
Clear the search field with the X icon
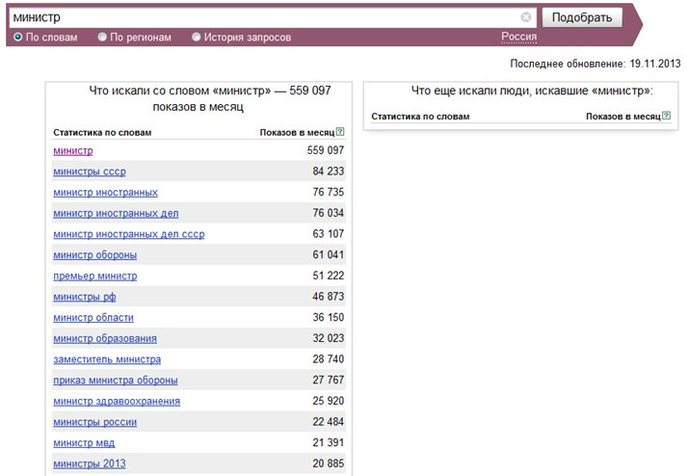coord(526,17)
